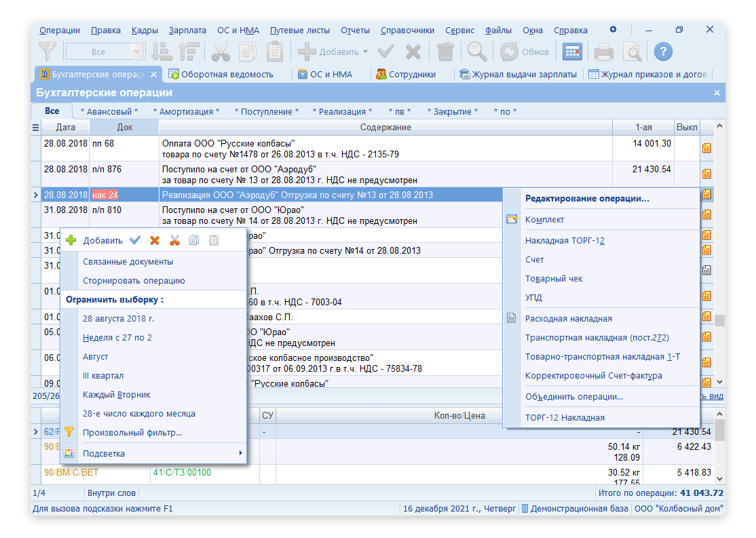
Task: Expand row marker for 28.08.2018 нак 24
Action: click(x=36, y=195)
